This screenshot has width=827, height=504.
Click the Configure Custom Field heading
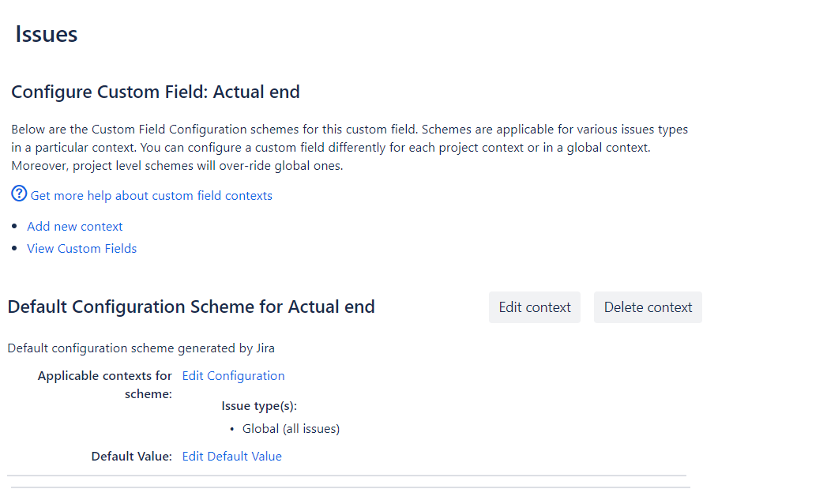click(156, 92)
